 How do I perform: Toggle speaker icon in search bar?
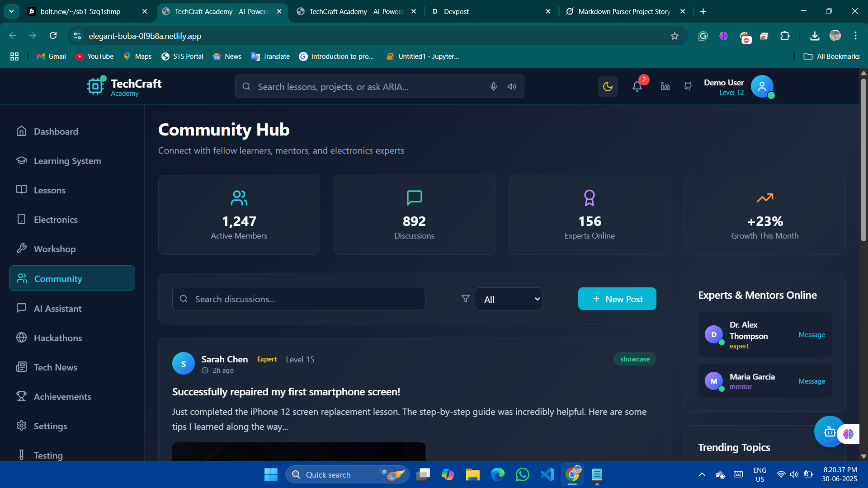(x=512, y=86)
